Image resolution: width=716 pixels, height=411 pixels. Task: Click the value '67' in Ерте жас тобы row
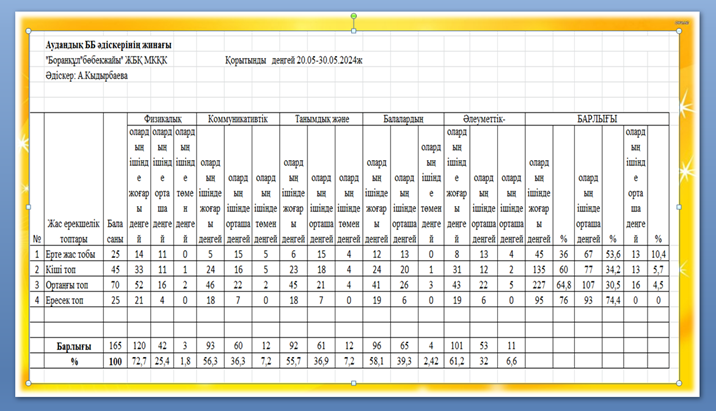pos(588,254)
